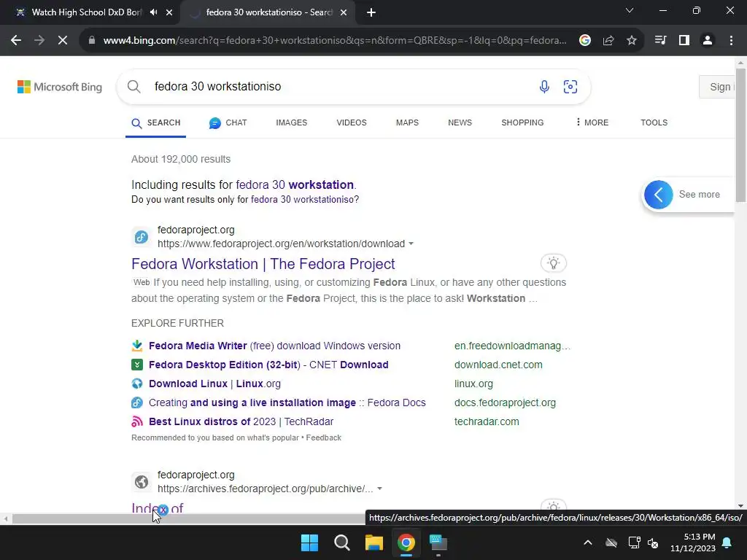Open the notifications bell in the tray
Image resolution: width=747 pixels, height=560 pixels.
[727, 542]
